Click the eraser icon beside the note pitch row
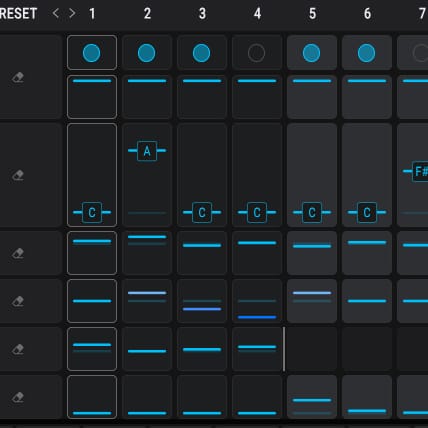 point(18,175)
